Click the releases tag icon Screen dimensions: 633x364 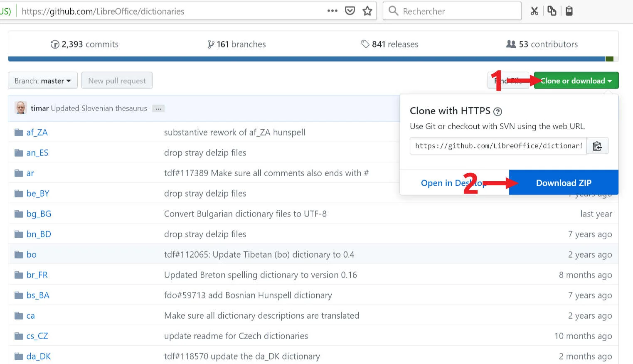(x=365, y=44)
